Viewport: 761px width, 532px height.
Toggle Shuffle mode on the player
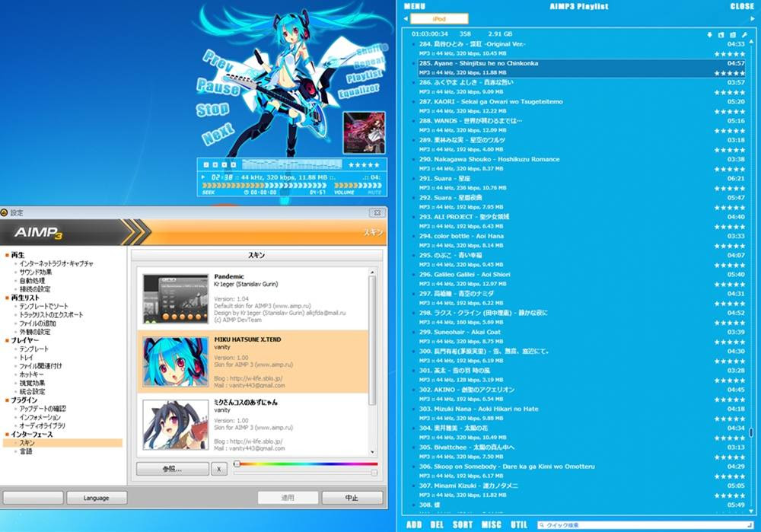click(x=373, y=49)
